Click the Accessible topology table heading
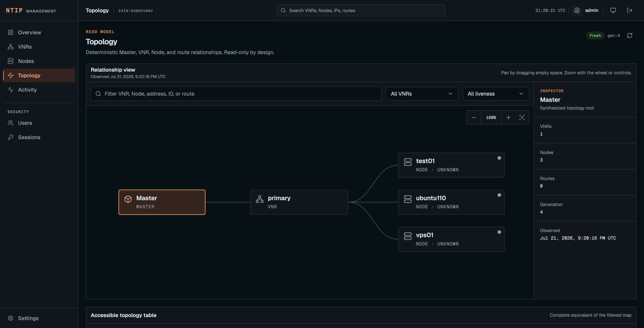Screen dimensions: 644x328 124,315
